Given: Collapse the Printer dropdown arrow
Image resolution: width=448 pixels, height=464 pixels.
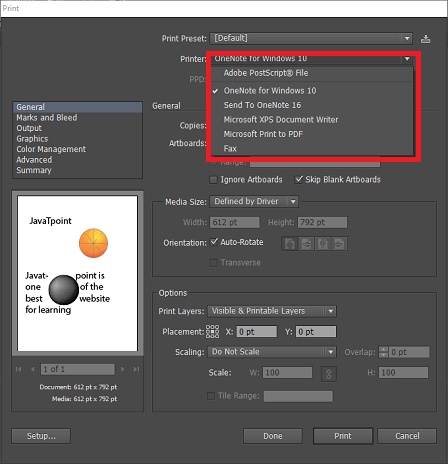Looking at the screenshot, I should pos(407,59).
